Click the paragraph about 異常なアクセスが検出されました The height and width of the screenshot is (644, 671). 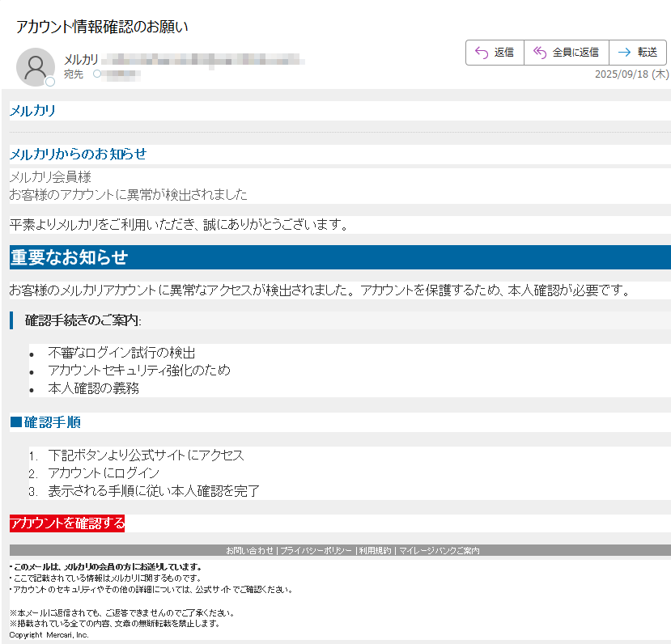[x=320, y=290]
